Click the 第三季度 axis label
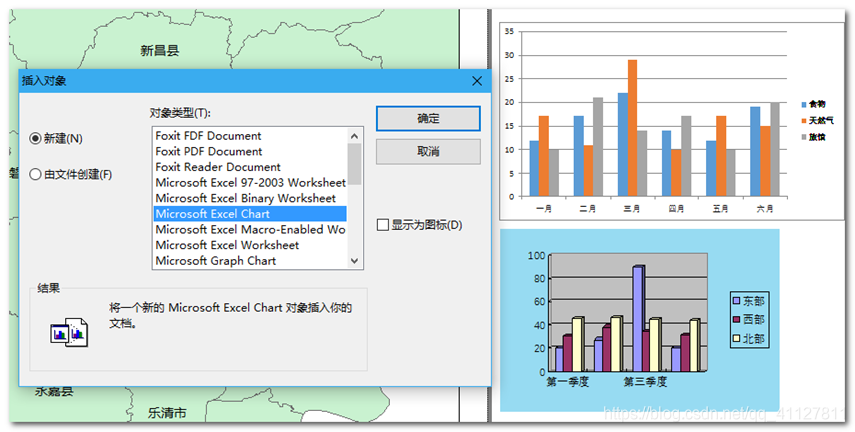 (x=646, y=382)
